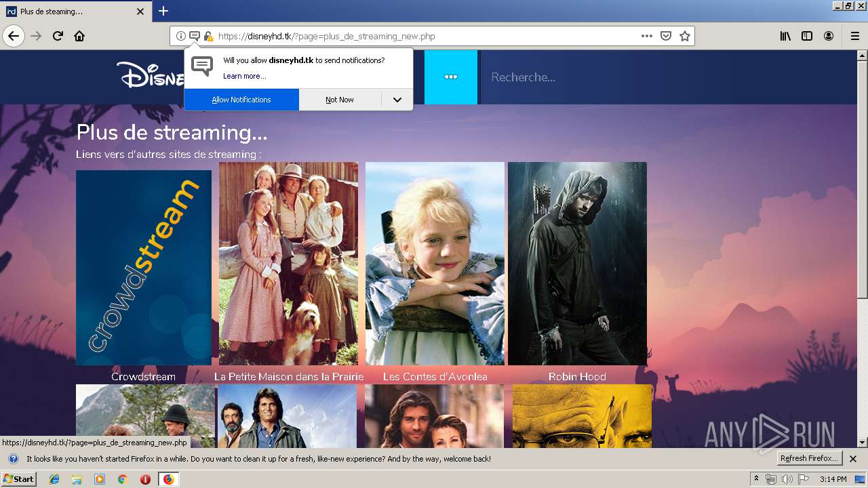This screenshot has height=488, width=868.
Task: Open the Robin Hood poster
Action: pyautogui.click(x=577, y=264)
